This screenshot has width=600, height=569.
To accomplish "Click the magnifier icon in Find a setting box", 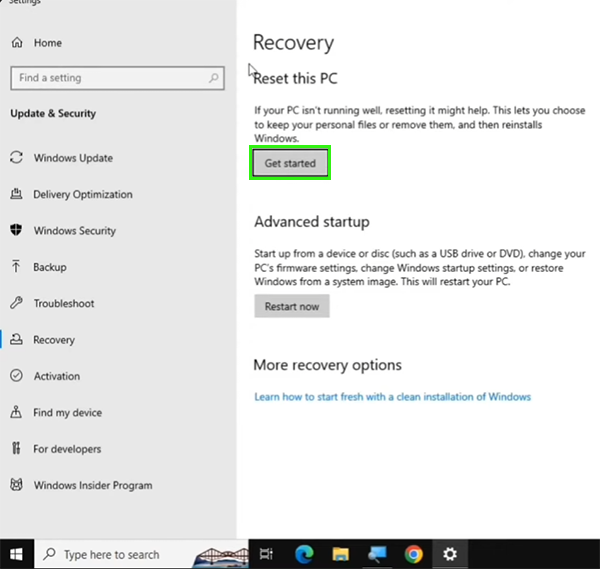I will pyautogui.click(x=214, y=78).
